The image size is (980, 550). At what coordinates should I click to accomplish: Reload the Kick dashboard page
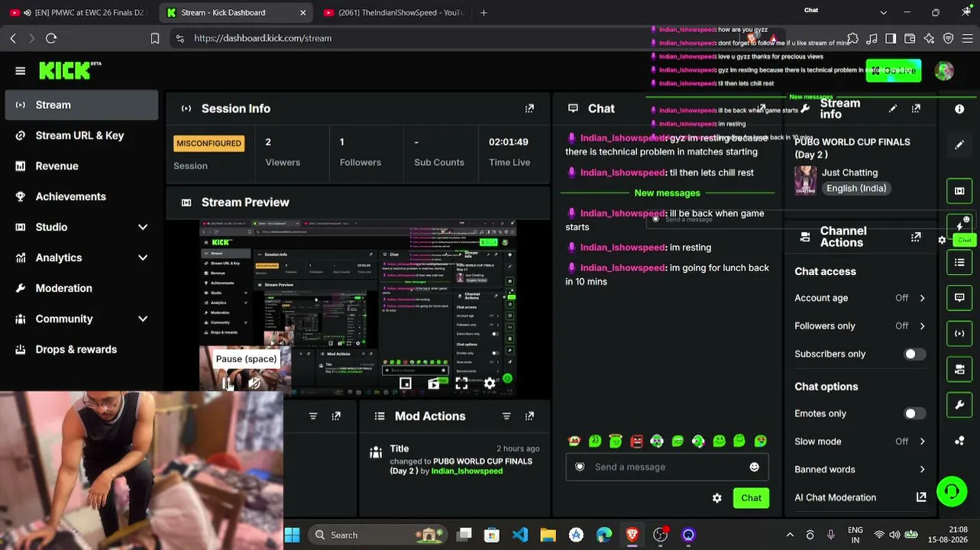tap(51, 38)
